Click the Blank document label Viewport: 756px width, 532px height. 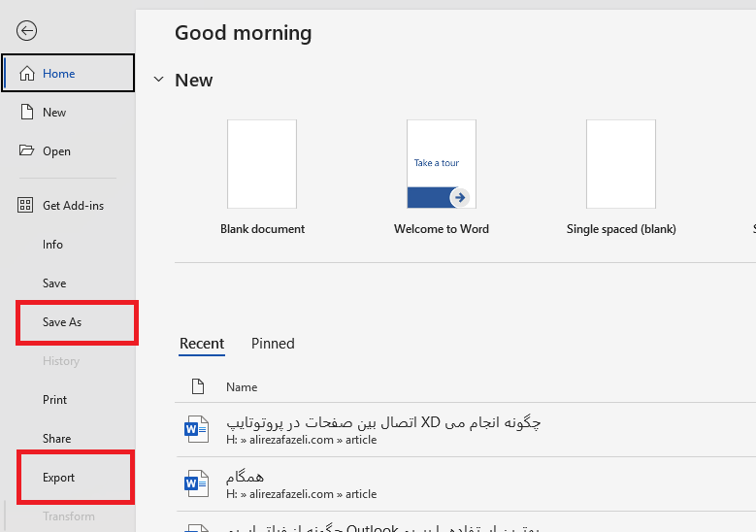click(262, 228)
